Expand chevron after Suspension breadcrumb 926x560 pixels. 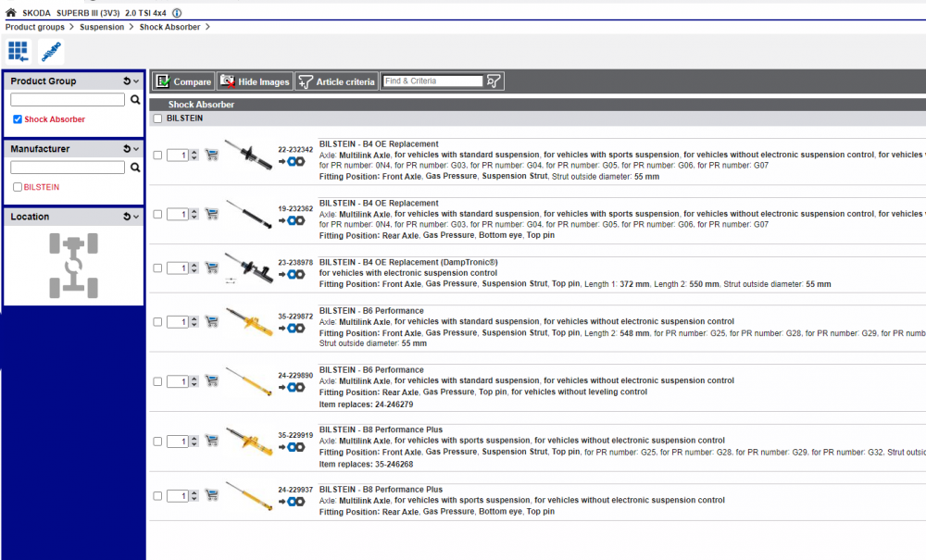point(131,27)
